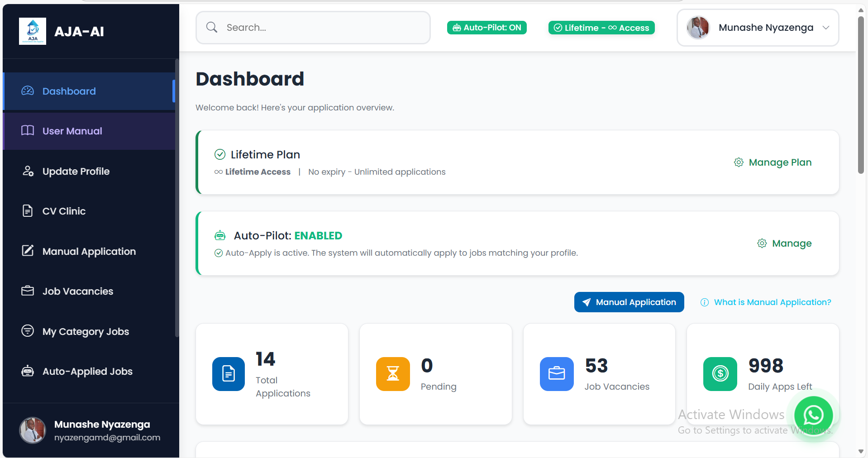This screenshot has width=868, height=458.
Task: Select the Dashboard gauge icon in sidebar
Action: point(28,91)
